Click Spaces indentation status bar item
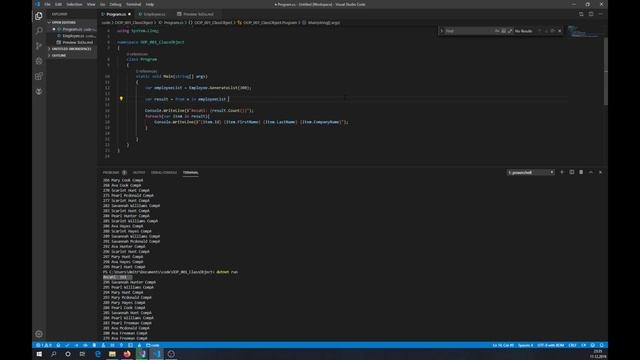This screenshot has width=640, height=360. click(x=525, y=345)
